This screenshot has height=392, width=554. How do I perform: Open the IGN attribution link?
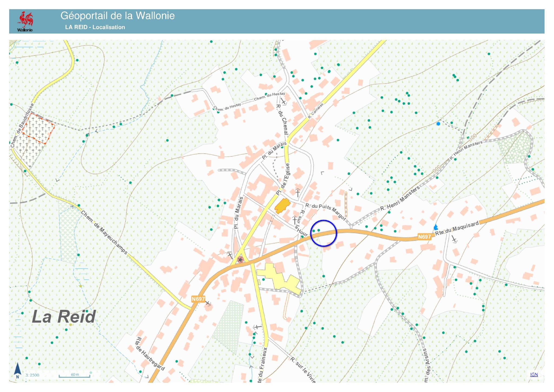pos(534,374)
